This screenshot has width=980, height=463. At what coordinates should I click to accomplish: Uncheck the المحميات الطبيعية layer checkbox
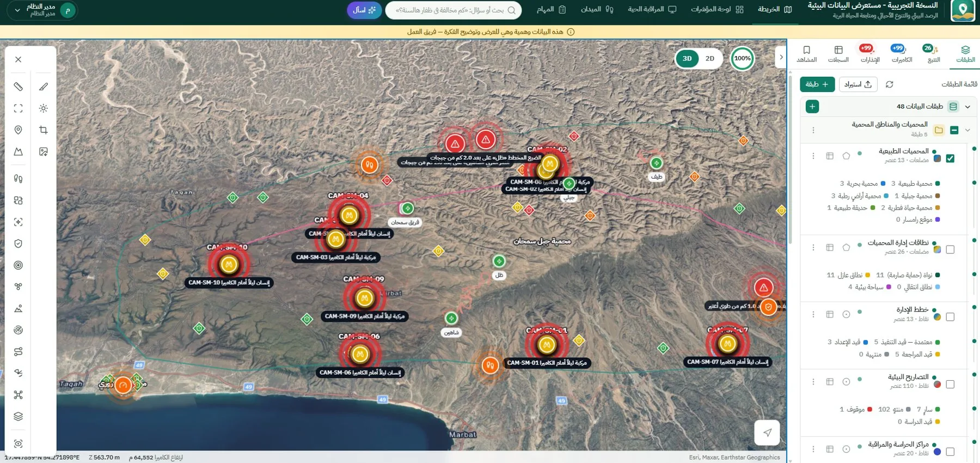coord(950,159)
